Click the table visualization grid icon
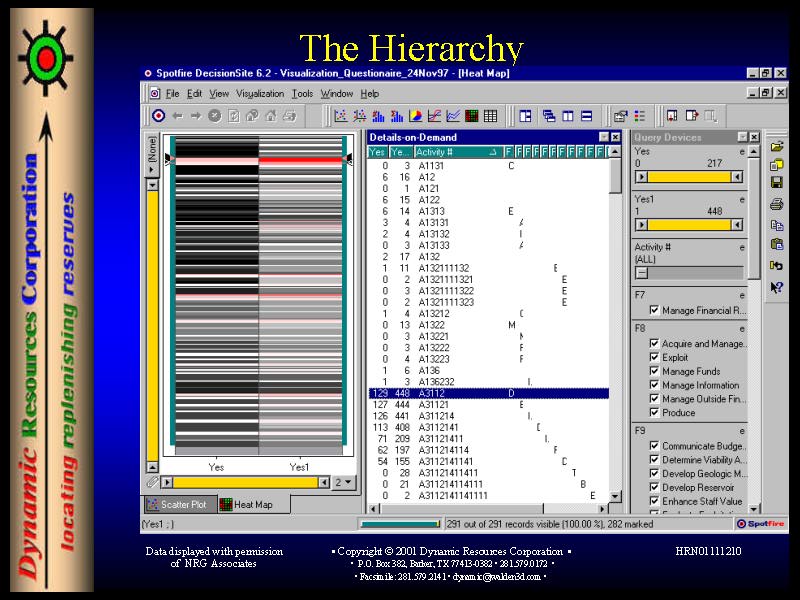 click(x=490, y=116)
